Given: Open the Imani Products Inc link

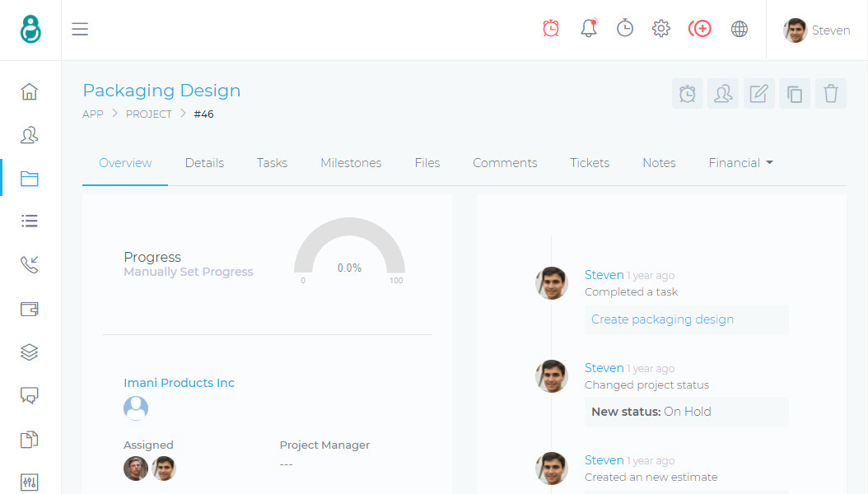Looking at the screenshot, I should pos(179,383).
